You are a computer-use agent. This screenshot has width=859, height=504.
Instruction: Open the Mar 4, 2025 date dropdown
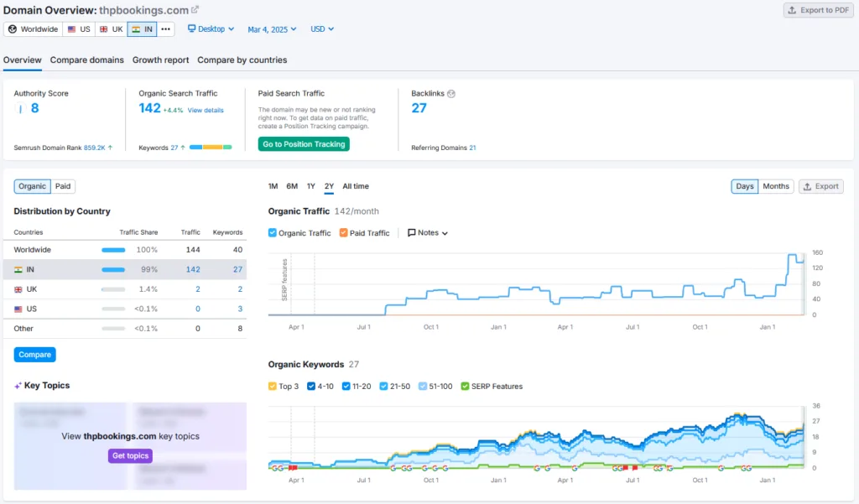click(272, 29)
